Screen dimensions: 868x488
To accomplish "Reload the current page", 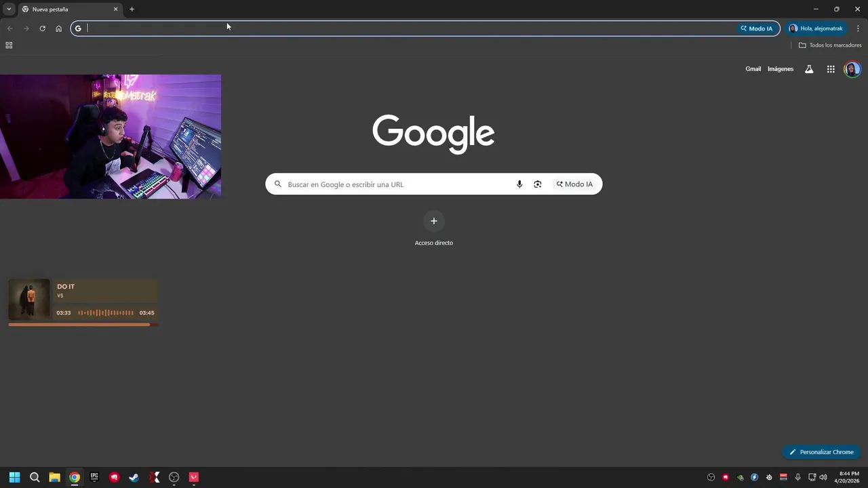I will [x=42, y=28].
